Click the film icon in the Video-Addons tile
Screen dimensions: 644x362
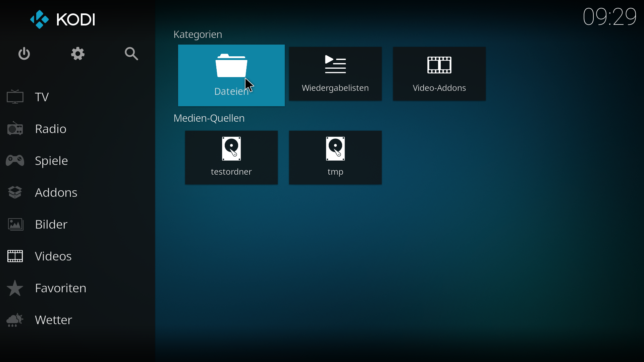[439, 65]
